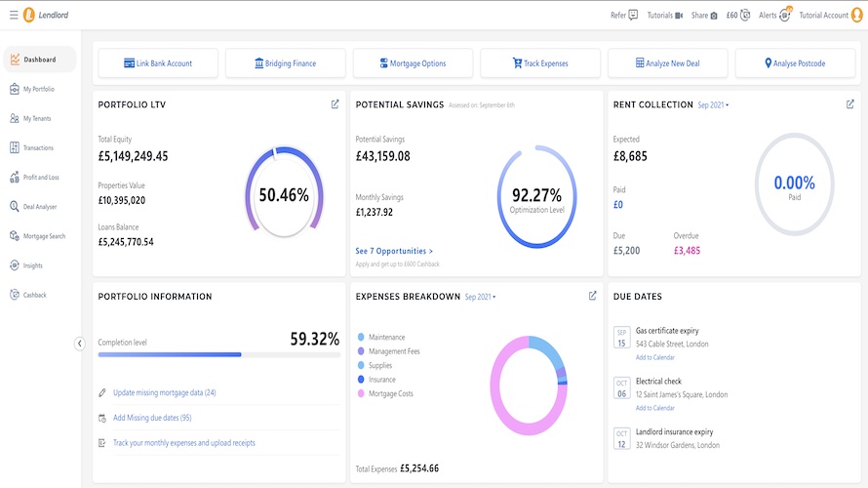Click See 7 Opportunities link
868x488 pixels.
point(394,251)
